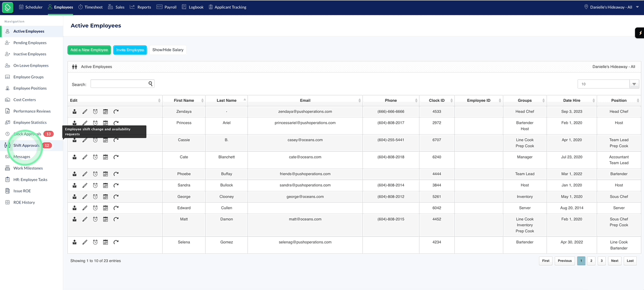Click the alarm clock icon for George Clooney

click(x=95, y=197)
